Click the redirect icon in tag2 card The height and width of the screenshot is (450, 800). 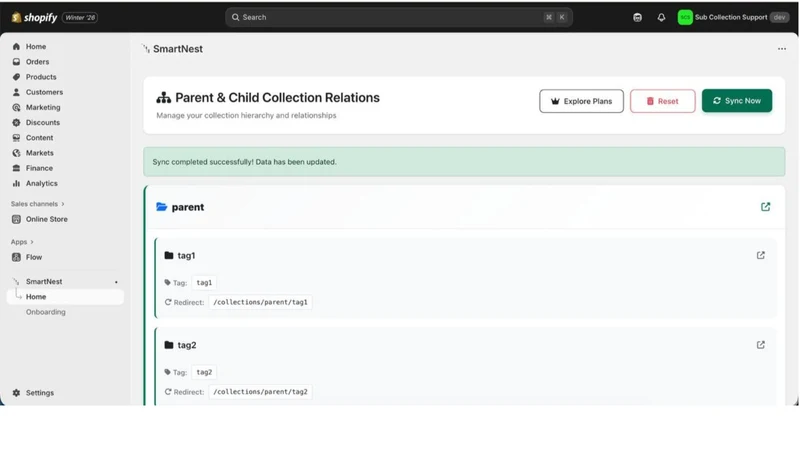168,392
